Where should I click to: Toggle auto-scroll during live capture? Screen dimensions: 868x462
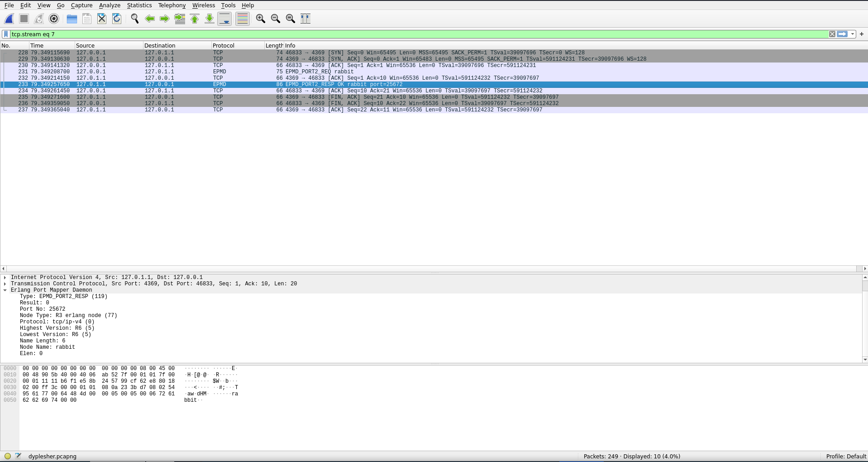click(x=224, y=19)
